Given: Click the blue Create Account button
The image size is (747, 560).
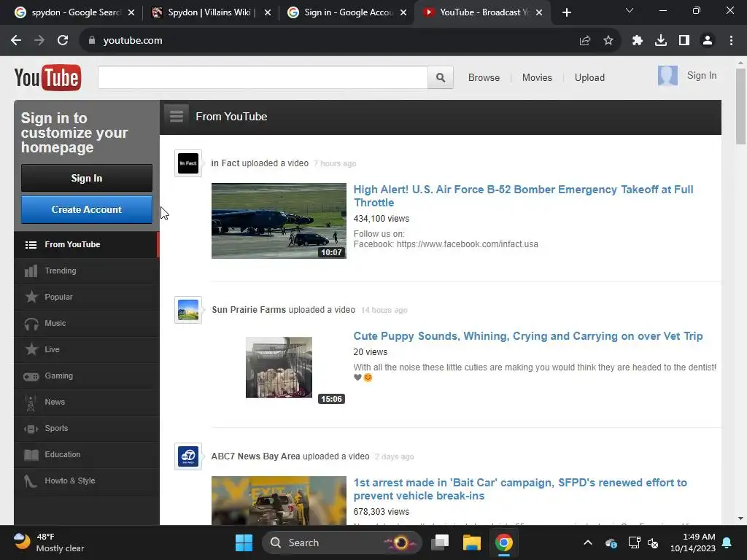Looking at the screenshot, I should pos(87,209).
